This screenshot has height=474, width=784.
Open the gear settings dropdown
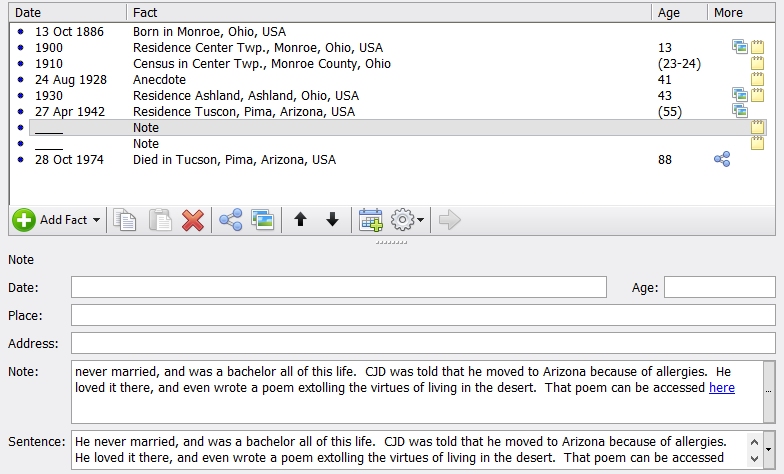point(407,220)
